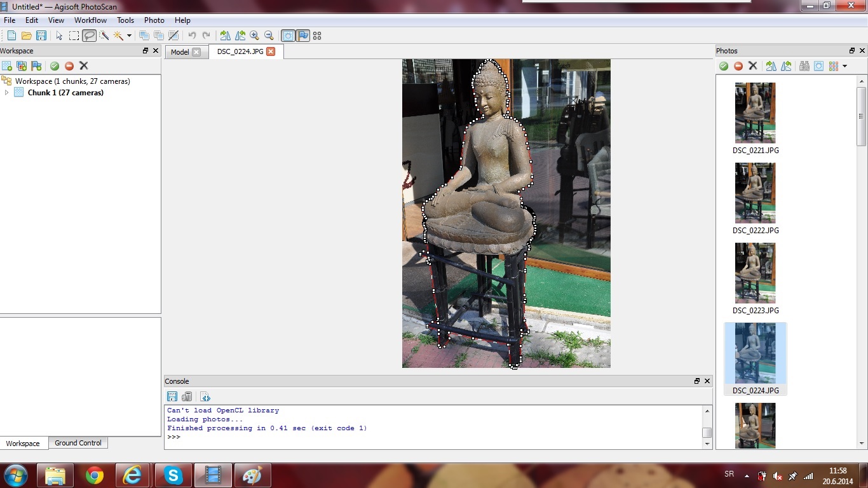Save the project with the floppy disk icon
Viewport: 868px width, 488px height.
[x=41, y=36]
